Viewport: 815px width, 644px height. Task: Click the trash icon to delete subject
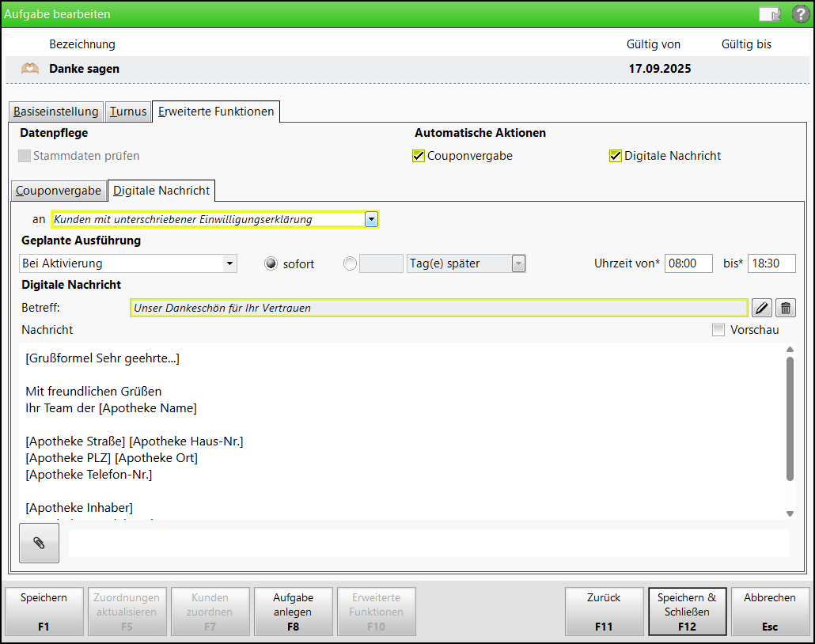click(x=785, y=308)
